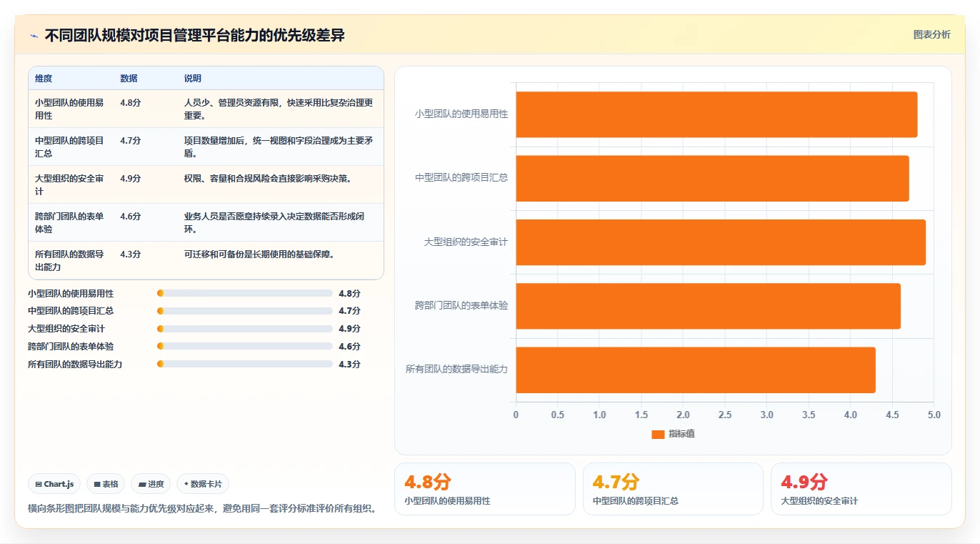Click progress value 4.3分 beside 数据导出能力 bar

pyautogui.click(x=349, y=364)
